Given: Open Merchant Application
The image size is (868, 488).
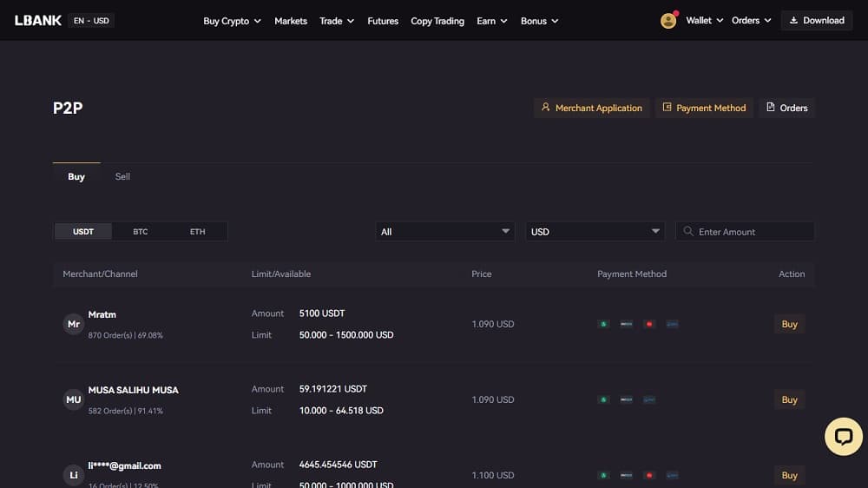Looking at the screenshot, I should click(592, 108).
